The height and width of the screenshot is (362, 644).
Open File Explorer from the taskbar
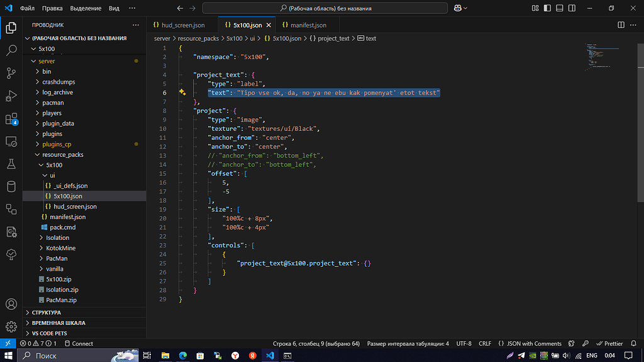pos(165,356)
